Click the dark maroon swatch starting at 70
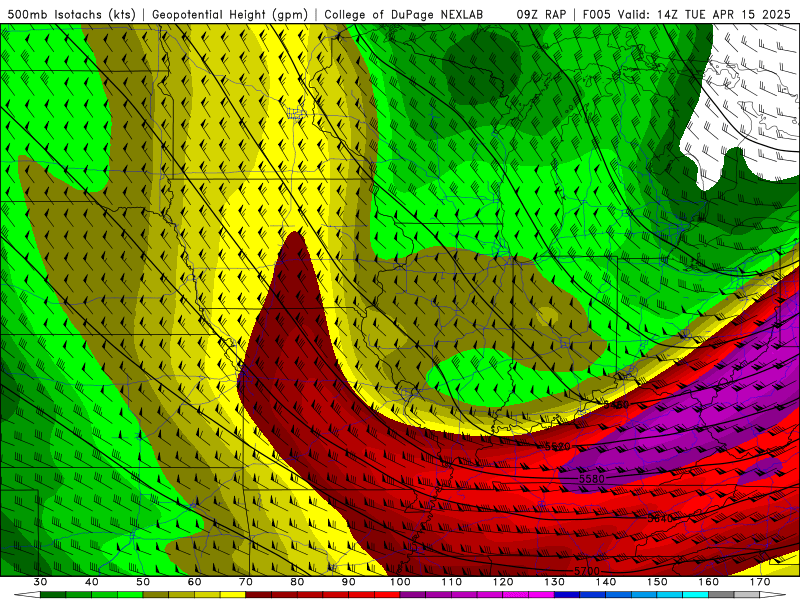The width and height of the screenshot is (800, 600). point(259,595)
